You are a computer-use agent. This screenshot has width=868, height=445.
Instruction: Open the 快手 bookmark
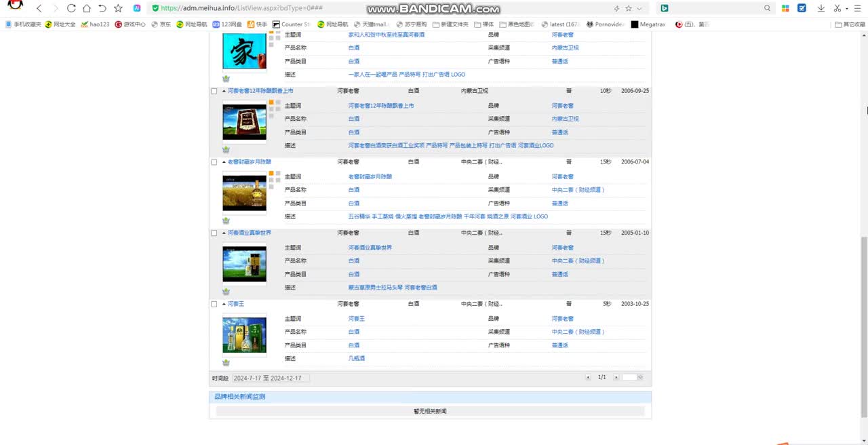coord(257,24)
